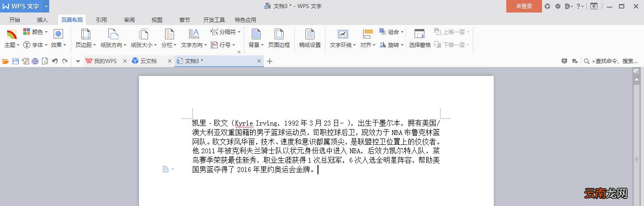Open the 效果 effects menu
Viewport: 644px width, 206px height.
click(x=58, y=38)
